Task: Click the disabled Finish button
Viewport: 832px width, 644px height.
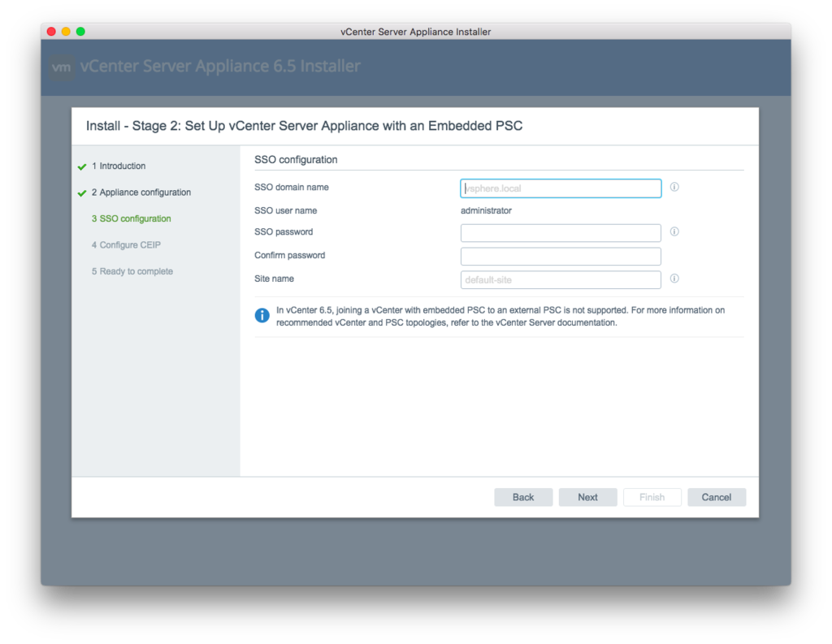Action: pyautogui.click(x=652, y=497)
